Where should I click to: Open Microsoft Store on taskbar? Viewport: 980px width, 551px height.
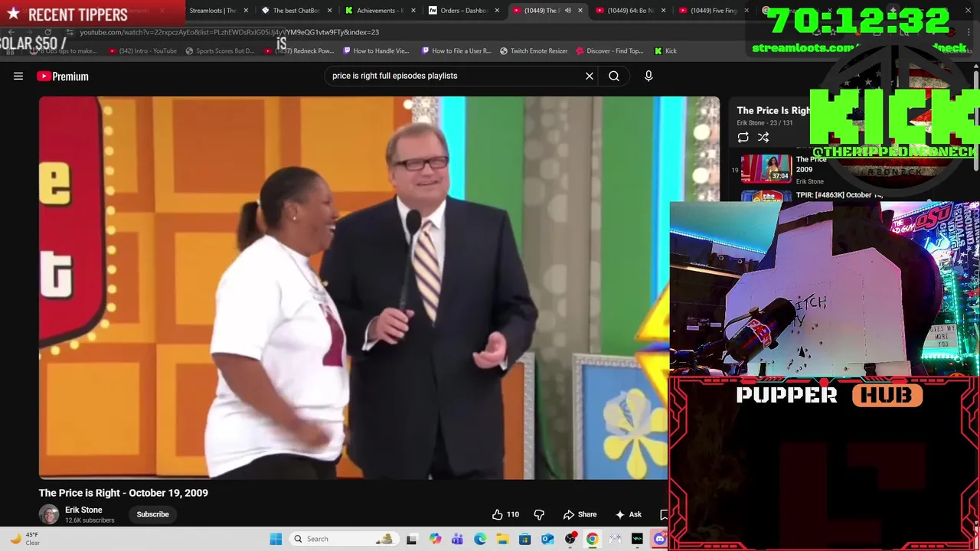[524, 539]
